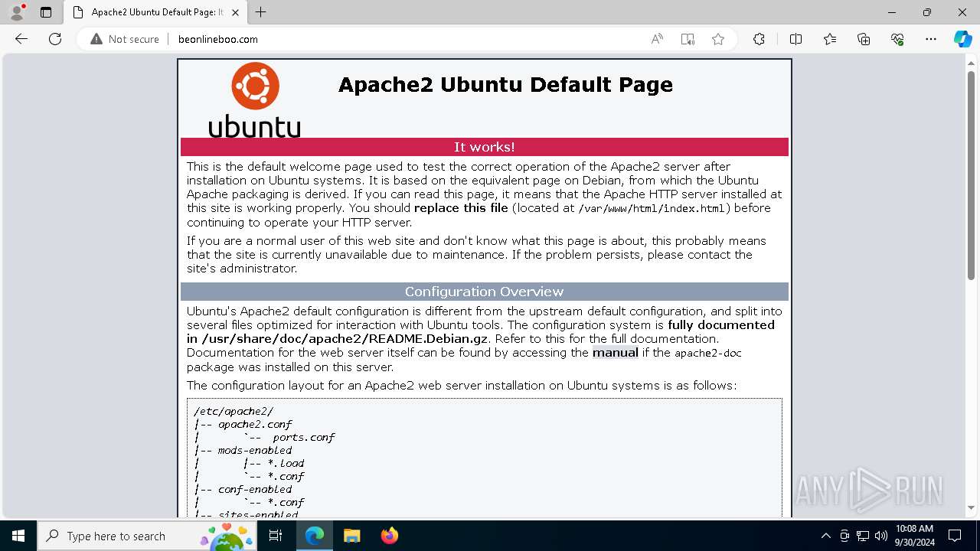Image resolution: width=980 pixels, height=551 pixels.
Task: Activate Read aloud icon in address bar
Action: coord(657,39)
